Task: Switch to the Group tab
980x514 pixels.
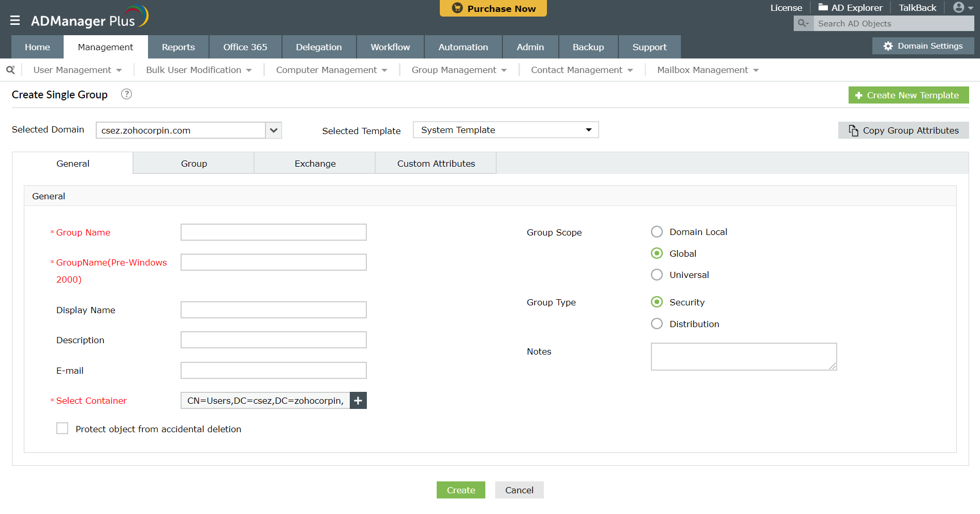Action: 194,164
